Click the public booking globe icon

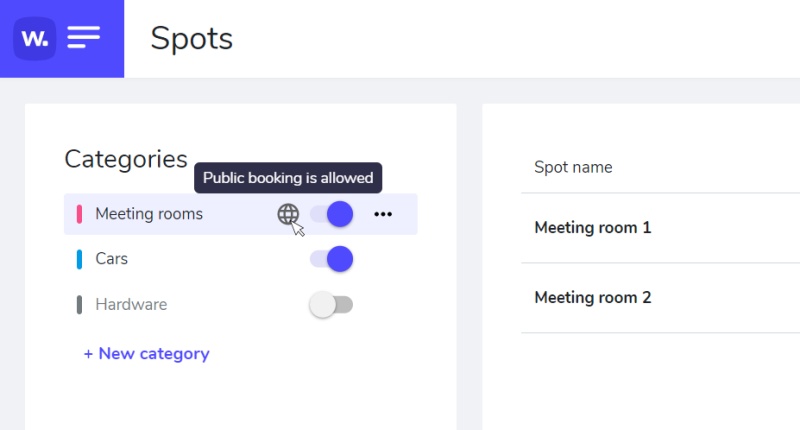click(x=288, y=214)
